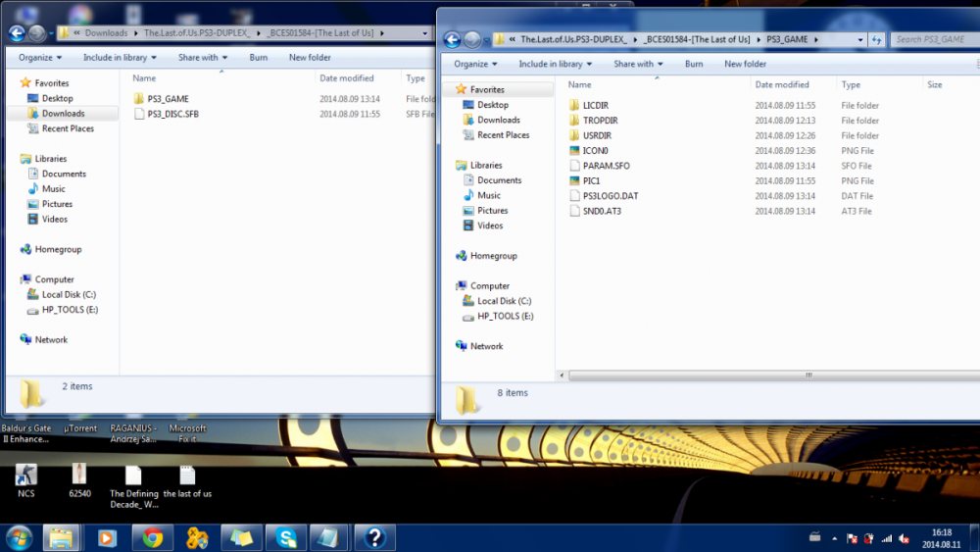Click Burn in the right window toolbar

click(694, 64)
